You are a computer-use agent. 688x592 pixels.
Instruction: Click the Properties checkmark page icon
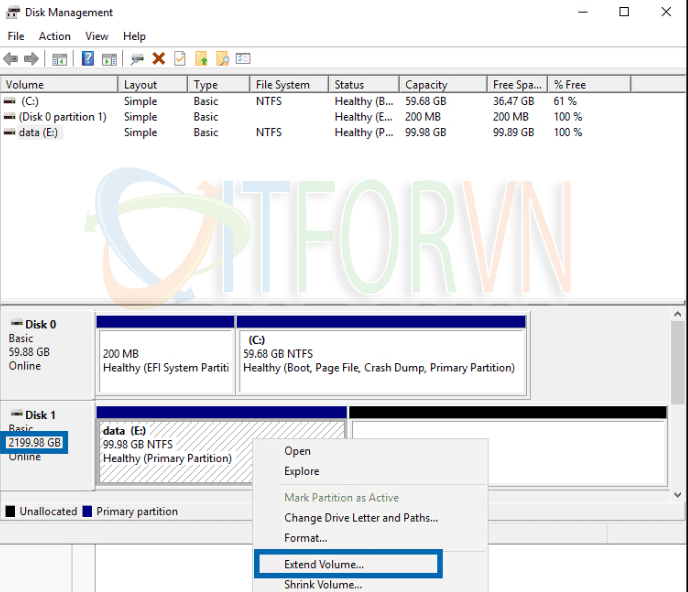coord(179,59)
